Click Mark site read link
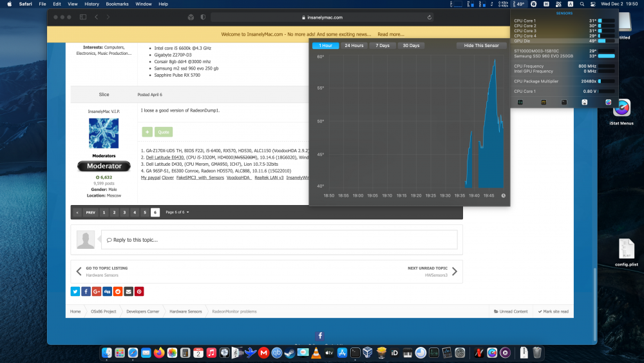The image size is (644, 363). [553, 311]
